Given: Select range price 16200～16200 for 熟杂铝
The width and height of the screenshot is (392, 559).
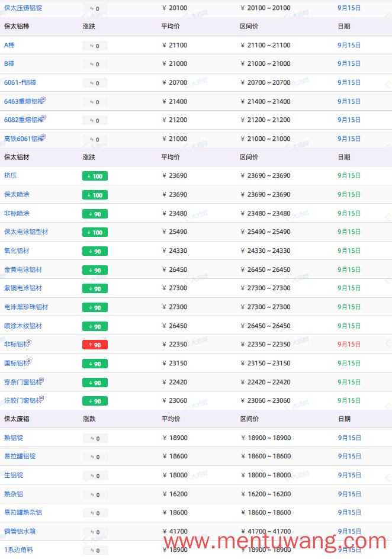Looking at the screenshot, I should pos(266,494).
